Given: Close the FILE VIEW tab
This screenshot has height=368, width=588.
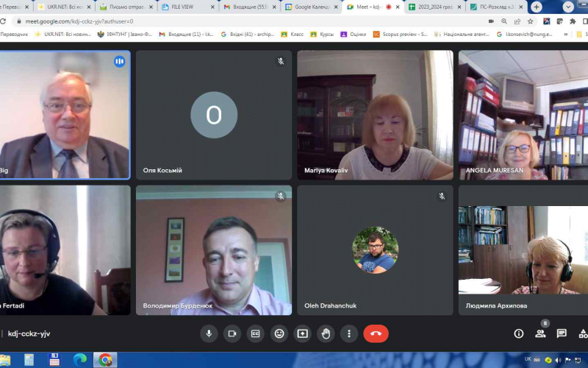Looking at the screenshot, I should click(212, 7).
